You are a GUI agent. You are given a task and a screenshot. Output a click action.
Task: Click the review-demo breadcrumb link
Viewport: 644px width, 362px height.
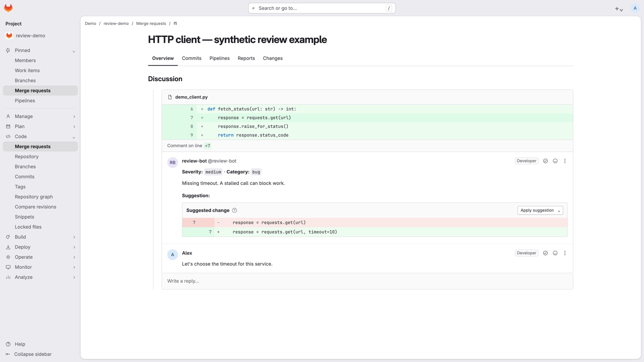pos(116,23)
